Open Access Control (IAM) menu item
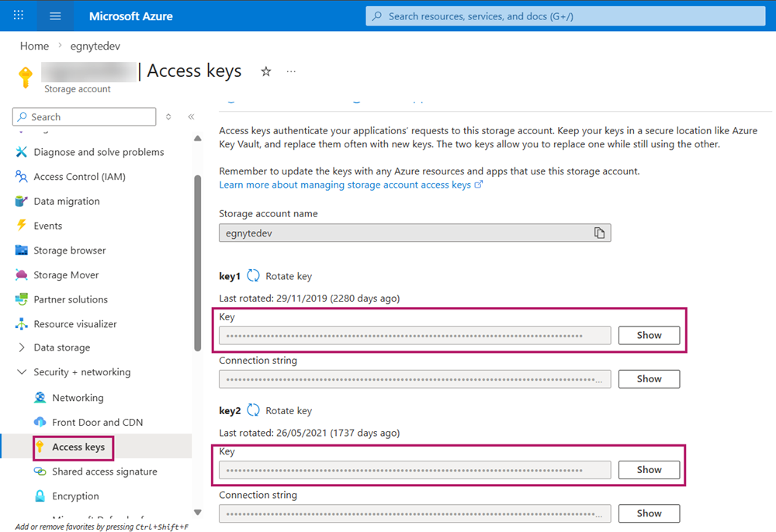Screen dimensions: 776x532 [79, 177]
